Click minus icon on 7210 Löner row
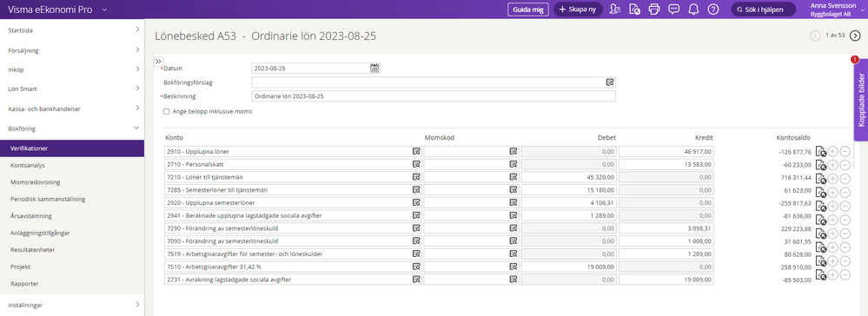 coord(845,179)
